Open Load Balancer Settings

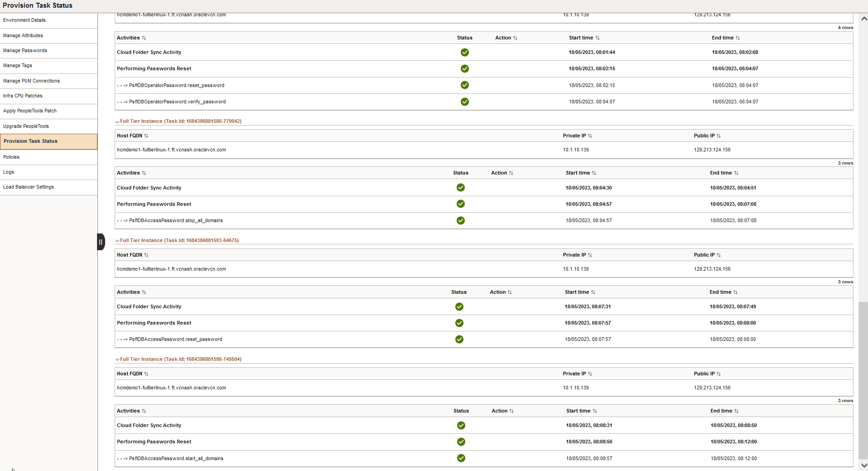coord(28,187)
